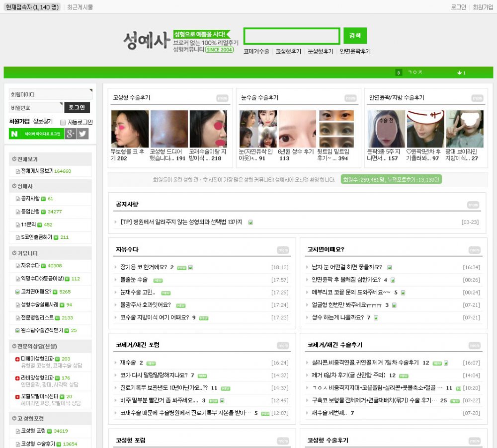Click the down arrow icon in green bar

(x=459, y=73)
